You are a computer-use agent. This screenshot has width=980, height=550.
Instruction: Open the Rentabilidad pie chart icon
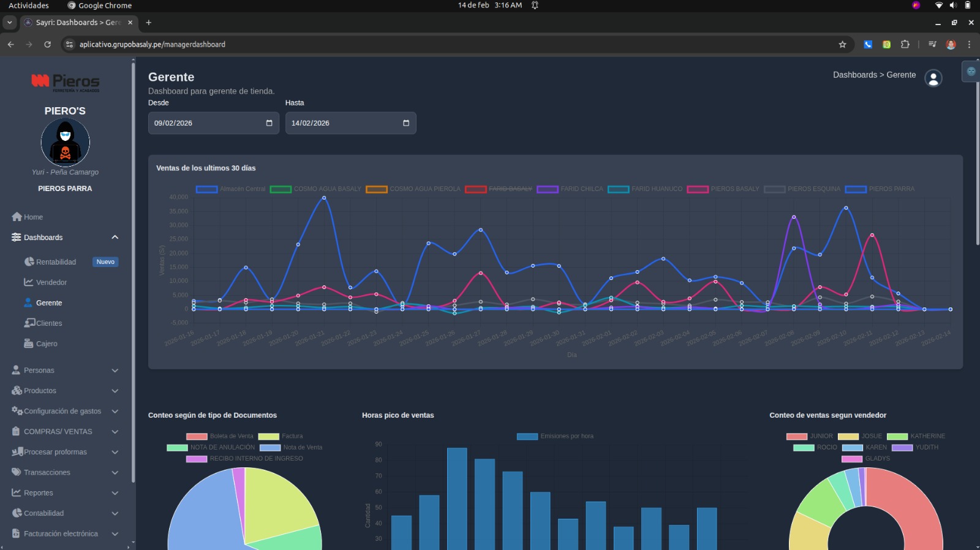29,262
